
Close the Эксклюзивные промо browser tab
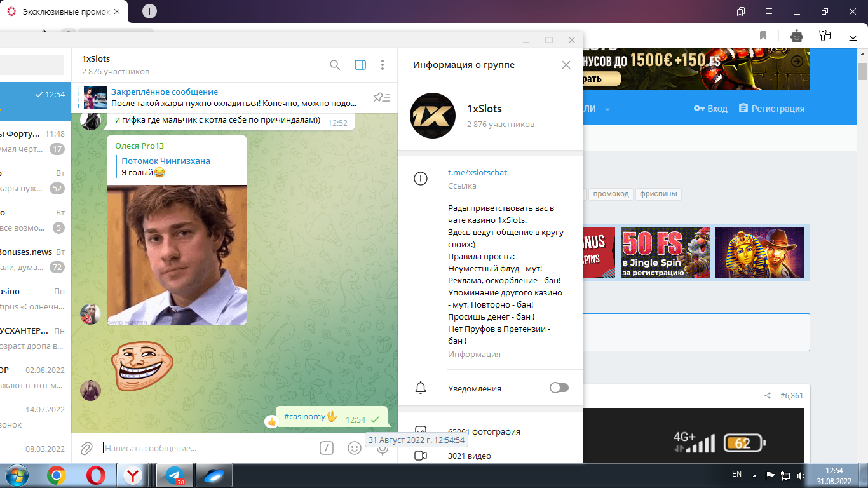[116, 11]
